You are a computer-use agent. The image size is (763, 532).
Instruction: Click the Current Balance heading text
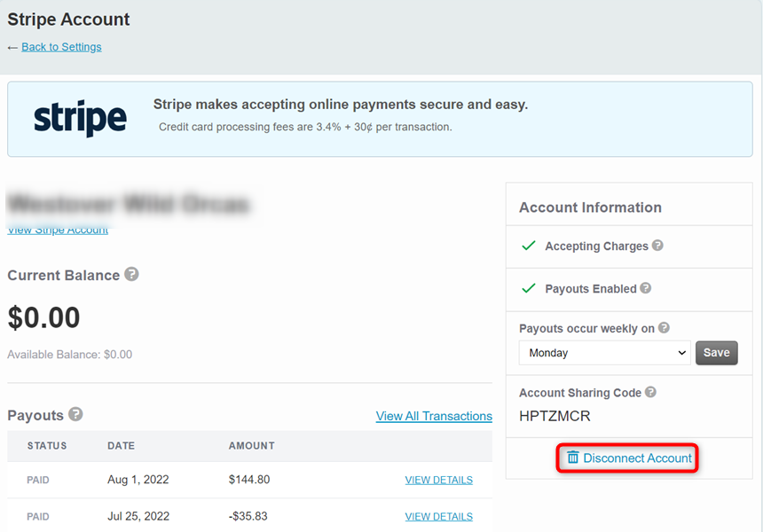(x=63, y=275)
